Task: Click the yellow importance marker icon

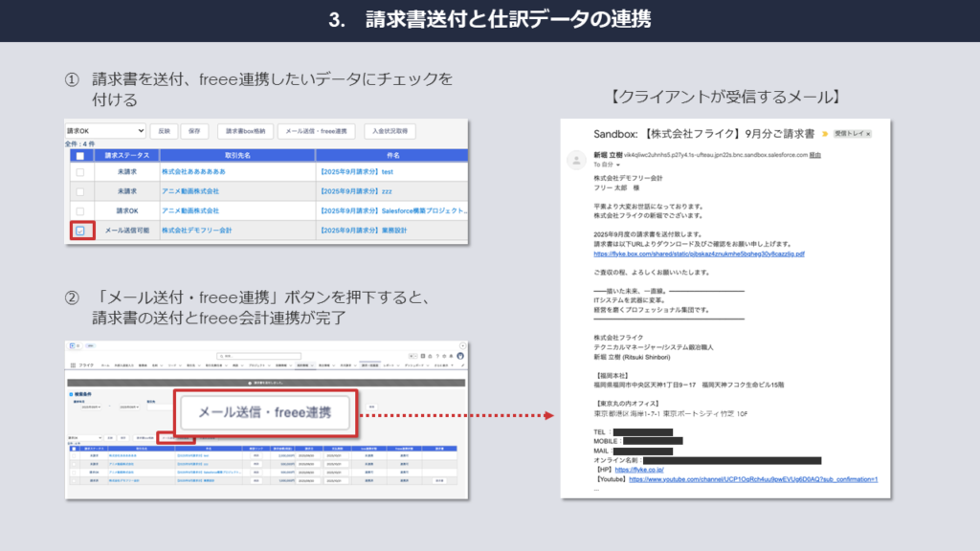Action: [x=823, y=135]
